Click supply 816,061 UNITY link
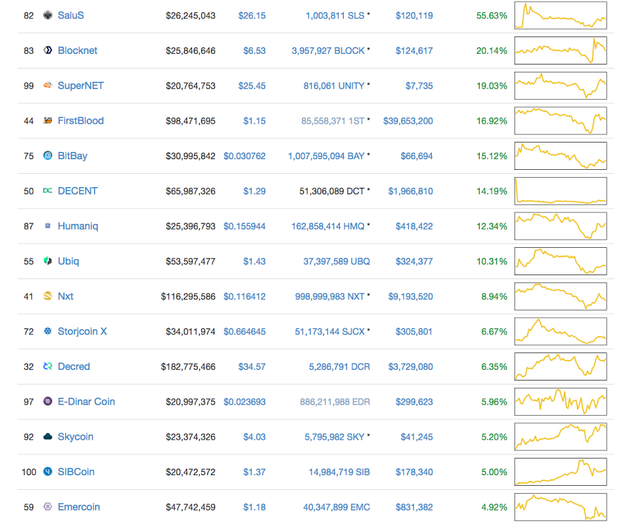This screenshot has width=640, height=523. (334, 86)
